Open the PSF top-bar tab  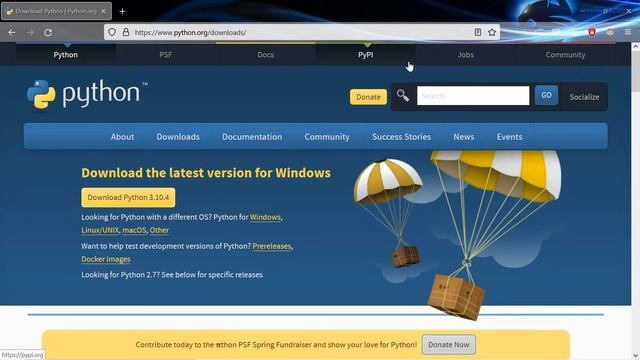tap(166, 55)
